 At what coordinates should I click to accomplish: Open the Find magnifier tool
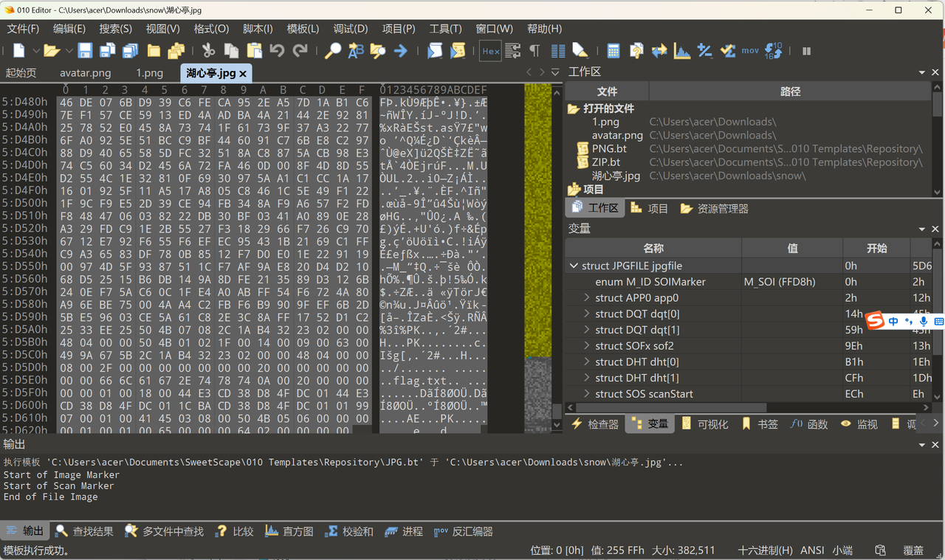pos(333,51)
